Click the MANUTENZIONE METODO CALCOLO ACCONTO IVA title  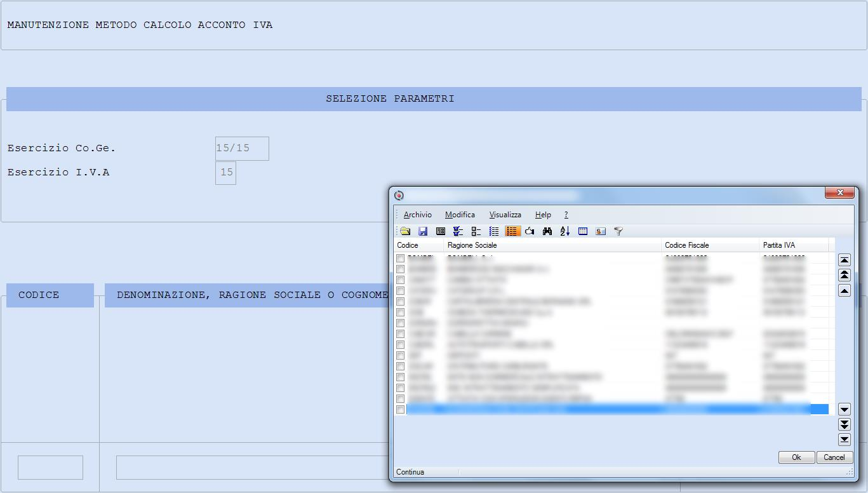point(140,25)
